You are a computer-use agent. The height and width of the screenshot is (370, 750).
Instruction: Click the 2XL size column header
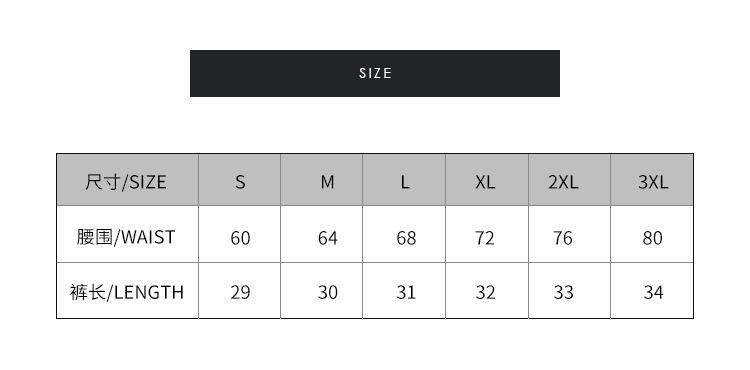pyautogui.click(x=569, y=180)
